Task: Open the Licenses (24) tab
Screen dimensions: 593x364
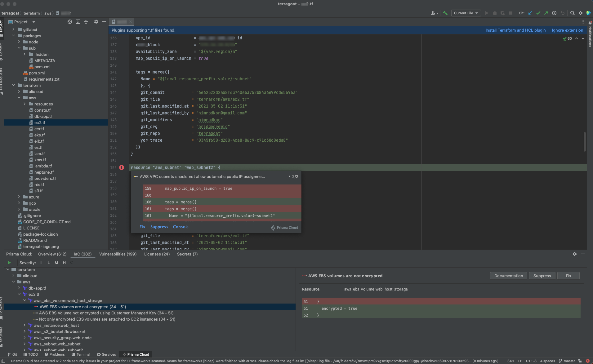Action: 157,254
